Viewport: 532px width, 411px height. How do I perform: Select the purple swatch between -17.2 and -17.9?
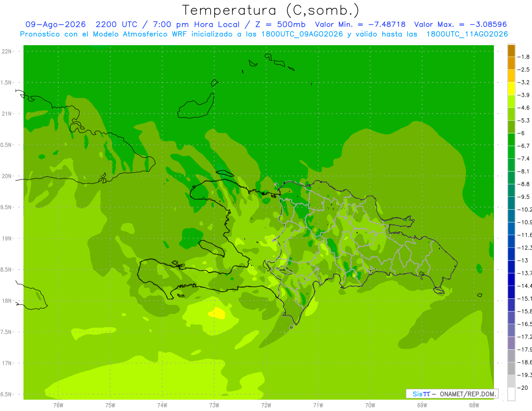pyautogui.click(x=511, y=343)
